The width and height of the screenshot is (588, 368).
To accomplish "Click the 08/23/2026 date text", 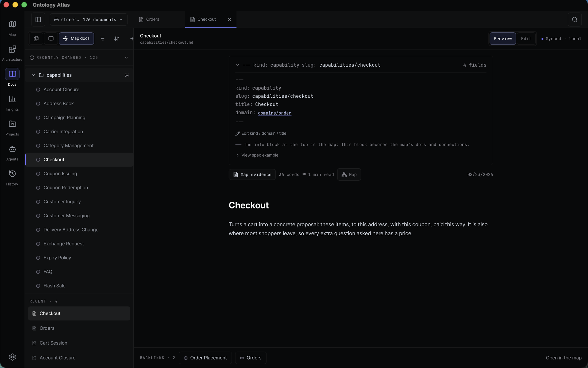I will [480, 174].
